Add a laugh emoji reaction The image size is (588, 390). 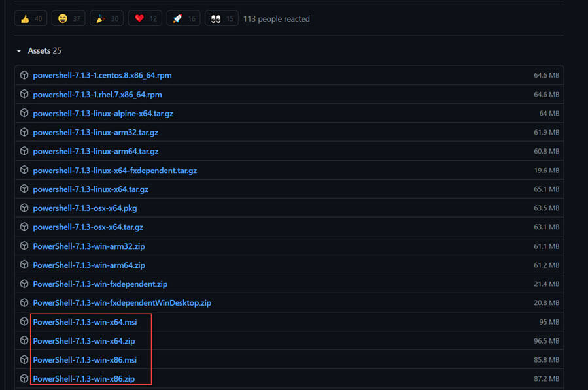[x=69, y=18]
